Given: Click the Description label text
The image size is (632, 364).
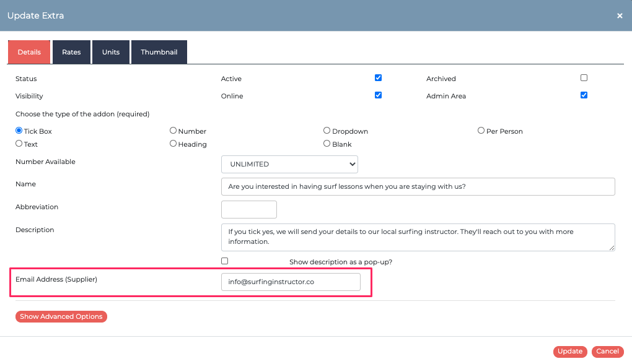Looking at the screenshot, I should 35,230.
